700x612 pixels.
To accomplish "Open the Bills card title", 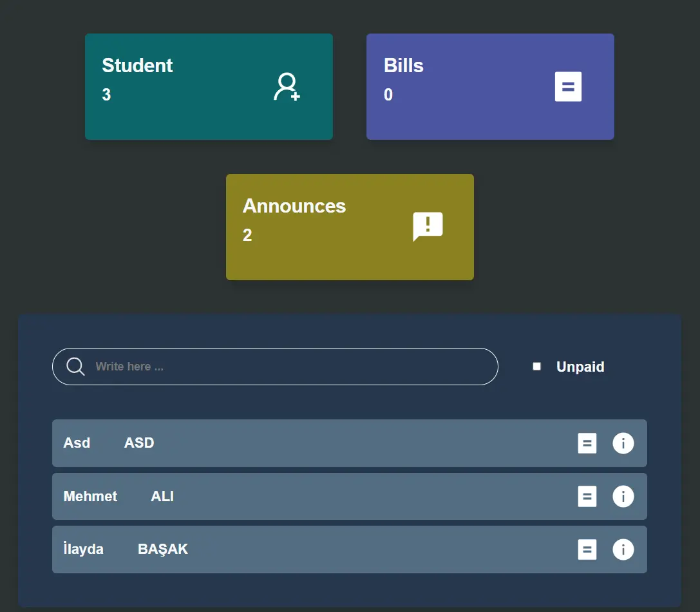I will pyautogui.click(x=403, y=66).
